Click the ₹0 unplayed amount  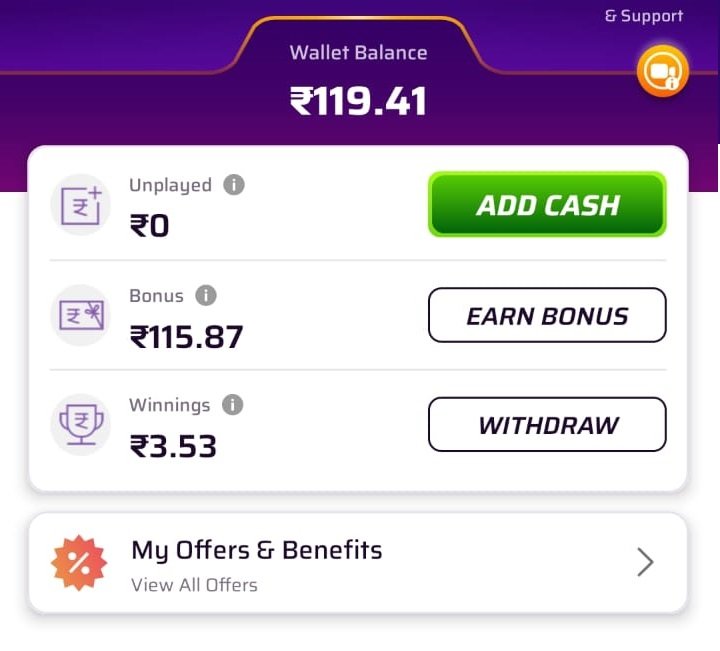coord(150,226)
